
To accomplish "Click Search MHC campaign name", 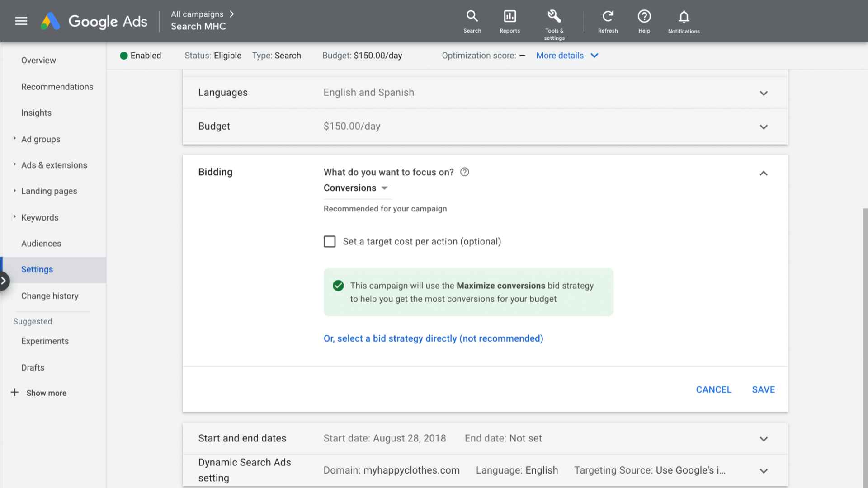I will coord(198,27).
